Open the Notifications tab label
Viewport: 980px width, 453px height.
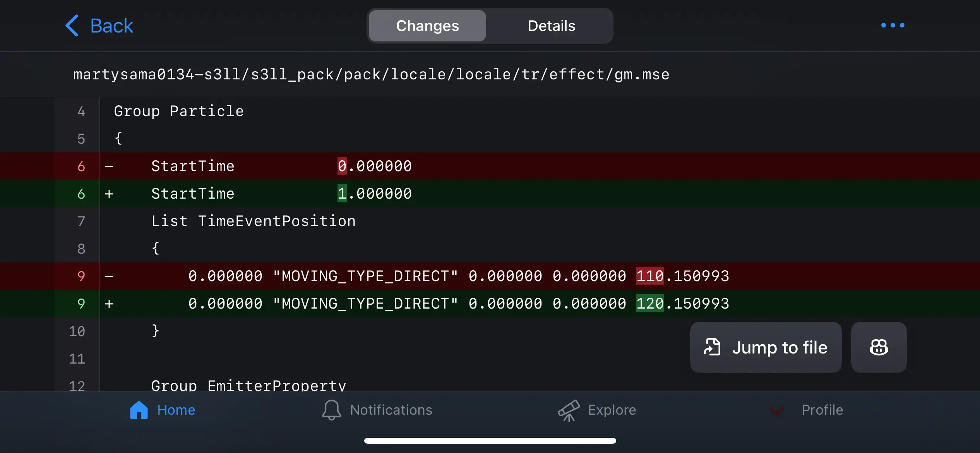click(x=391, y=410)
